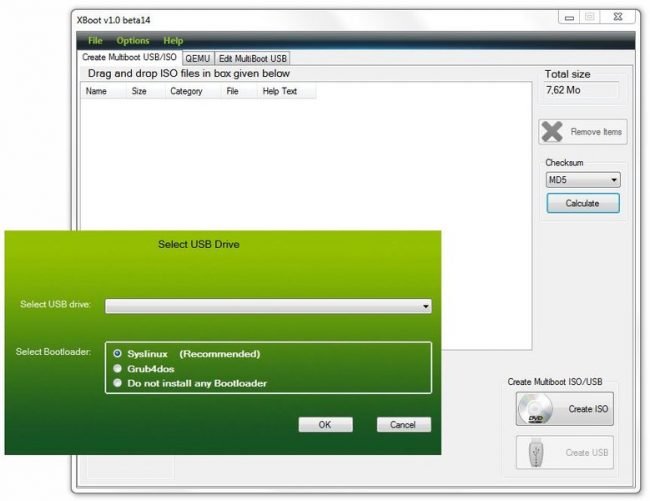Open the Options menu

(132, 41)
